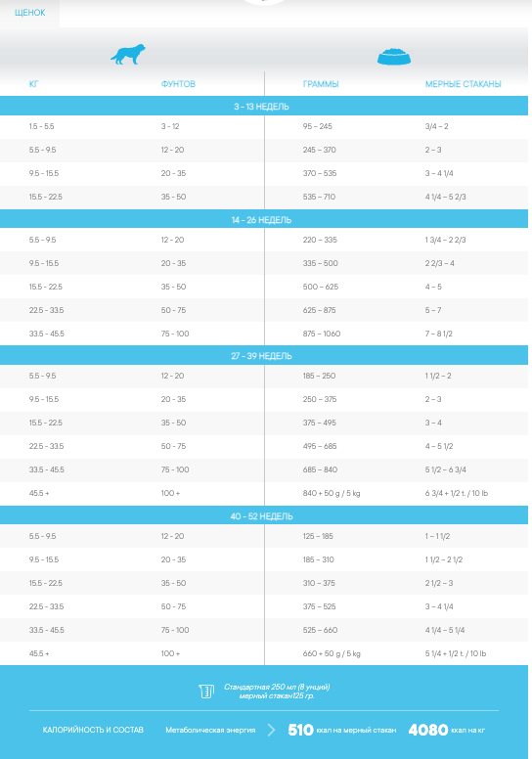532x759 pixels.
Task: Click the chevron arrow before 510 ккал
Action: click(x=271, y=730)
